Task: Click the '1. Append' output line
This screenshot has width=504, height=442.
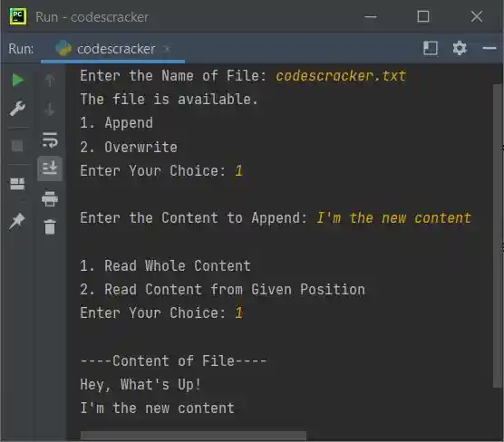Action: click(116, 122)
